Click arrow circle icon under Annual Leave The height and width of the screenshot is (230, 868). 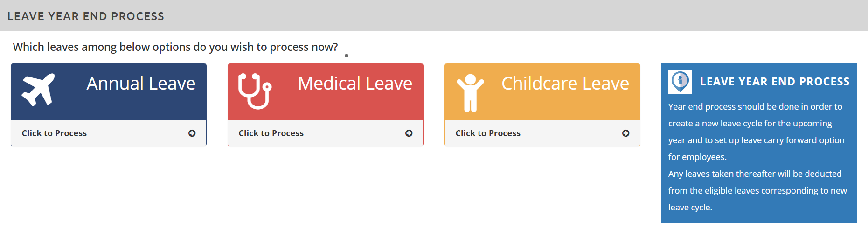click(x=192, y=133)
